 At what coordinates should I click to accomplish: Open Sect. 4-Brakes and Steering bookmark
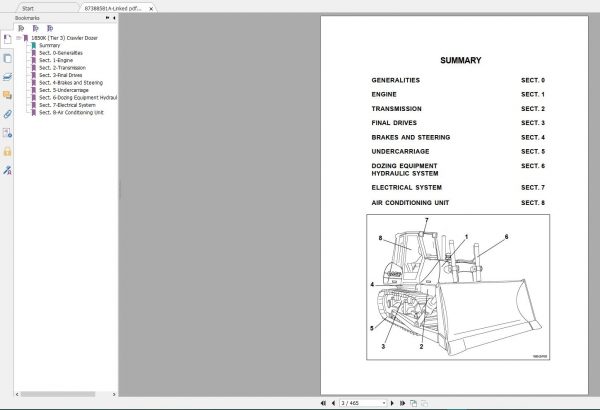(71, 83)
